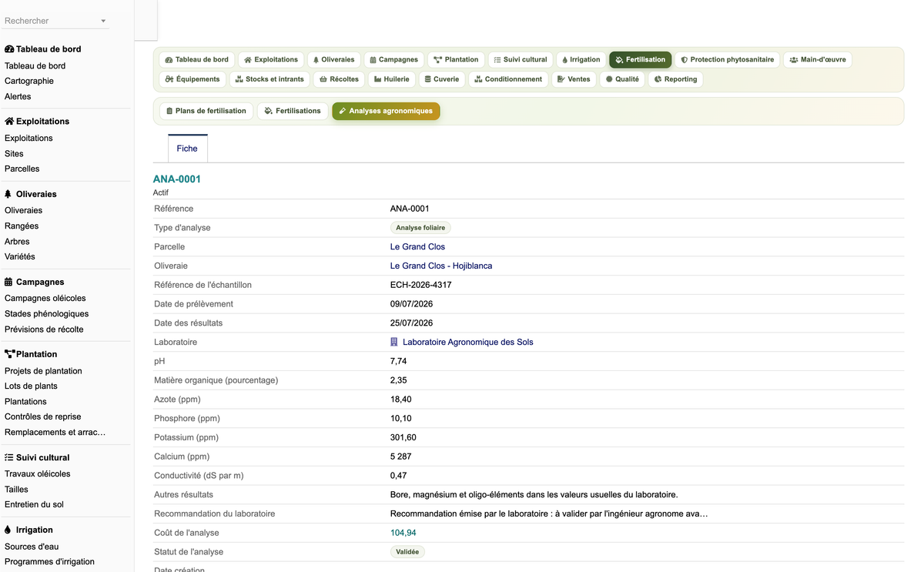Open Arbres in the sidebar
Screen dimensions: 924x572
tap(17, 241)
